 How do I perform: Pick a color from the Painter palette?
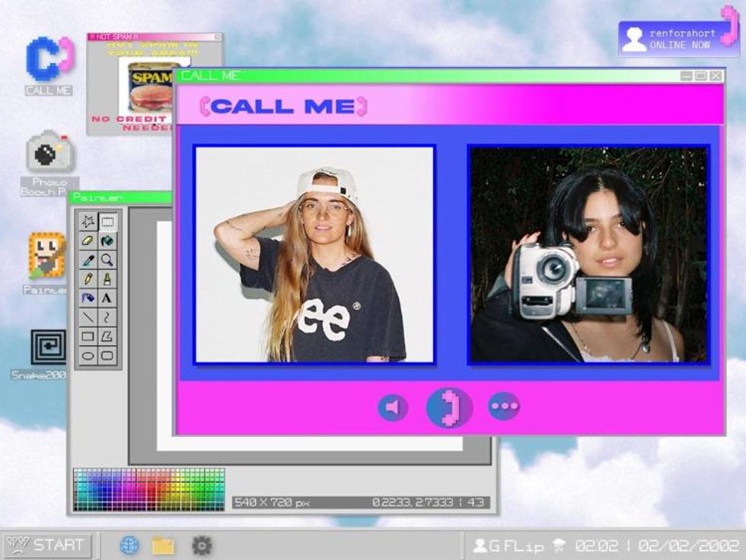(148, 488)
